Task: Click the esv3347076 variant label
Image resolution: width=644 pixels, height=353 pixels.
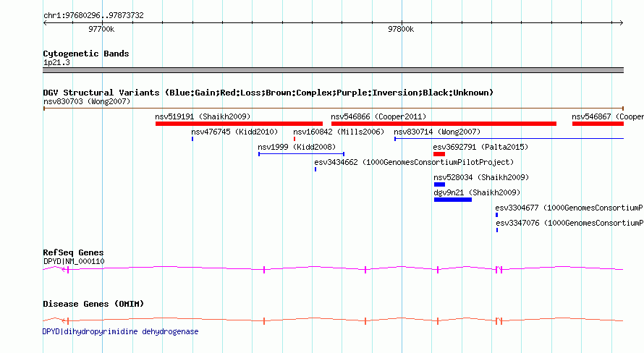Action: pyautogui.click(x=569, y=223)
